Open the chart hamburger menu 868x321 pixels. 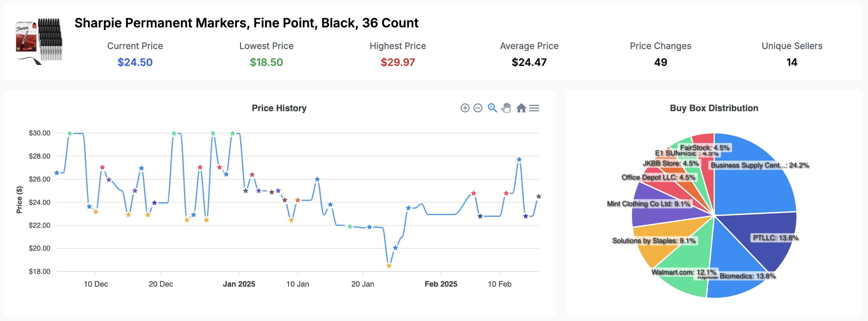click(534, 108)
